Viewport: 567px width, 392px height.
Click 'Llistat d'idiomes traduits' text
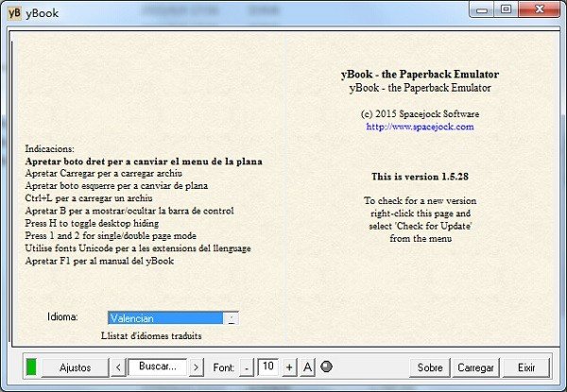151,335
